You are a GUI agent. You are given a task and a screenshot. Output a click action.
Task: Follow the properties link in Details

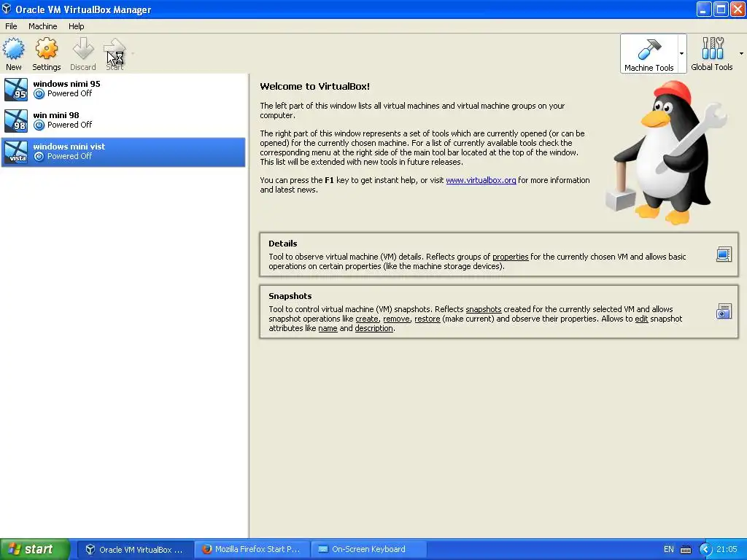[510, 257]
